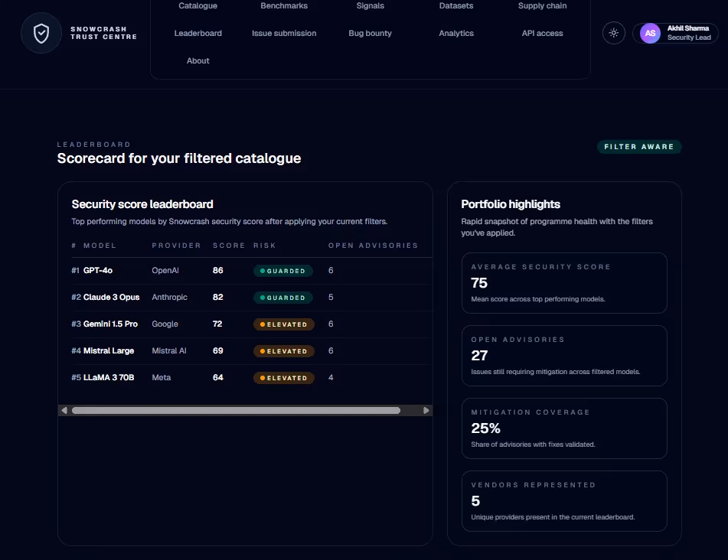The width and height of the screenshot is (728, 560).
Task: Click the Score column header
Action: pos(228,246)
